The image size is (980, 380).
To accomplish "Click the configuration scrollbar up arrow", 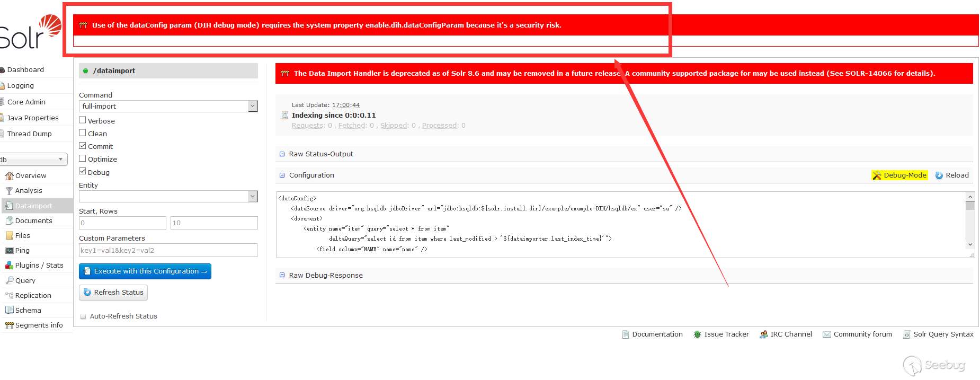I will [x=970, y=197].
